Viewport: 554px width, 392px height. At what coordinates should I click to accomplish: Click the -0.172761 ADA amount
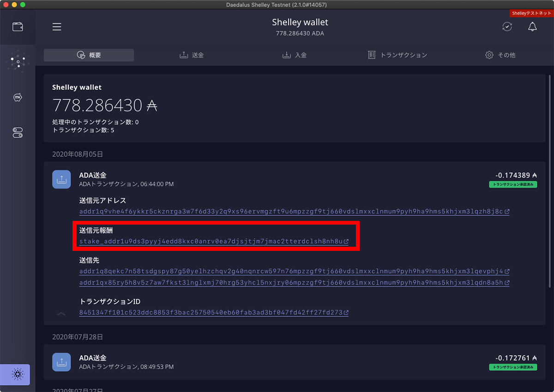tap(516, 358)
